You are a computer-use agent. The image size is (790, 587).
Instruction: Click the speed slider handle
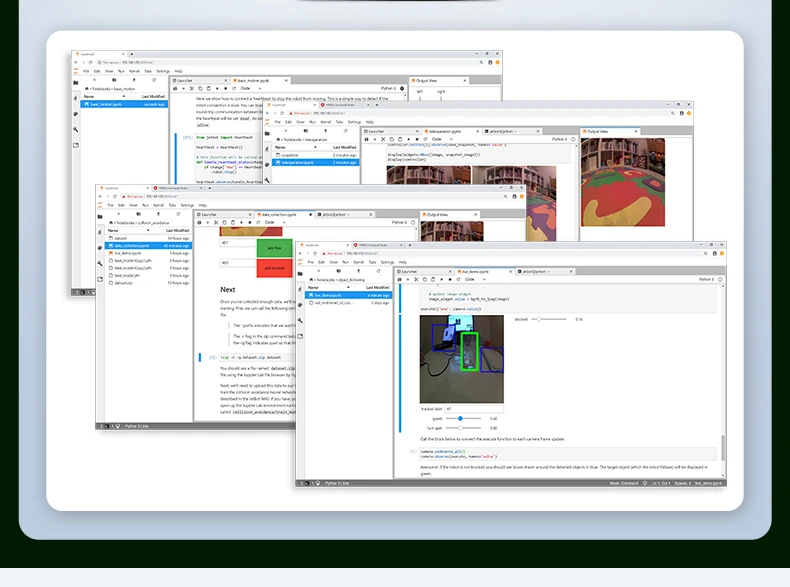tap(461, 418)
